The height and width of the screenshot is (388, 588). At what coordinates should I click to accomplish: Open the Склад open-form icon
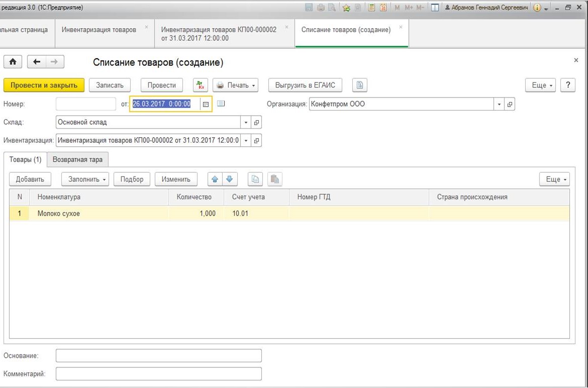point(256,122)
